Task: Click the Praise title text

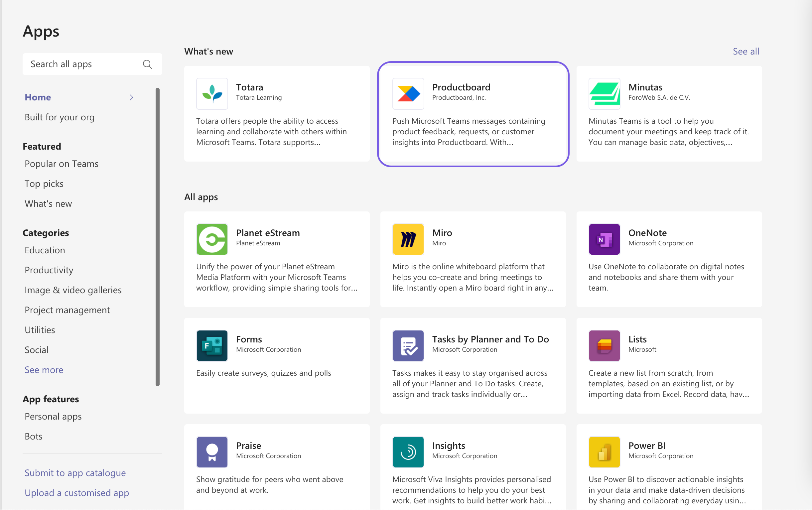Action: [x=248, y=446]
